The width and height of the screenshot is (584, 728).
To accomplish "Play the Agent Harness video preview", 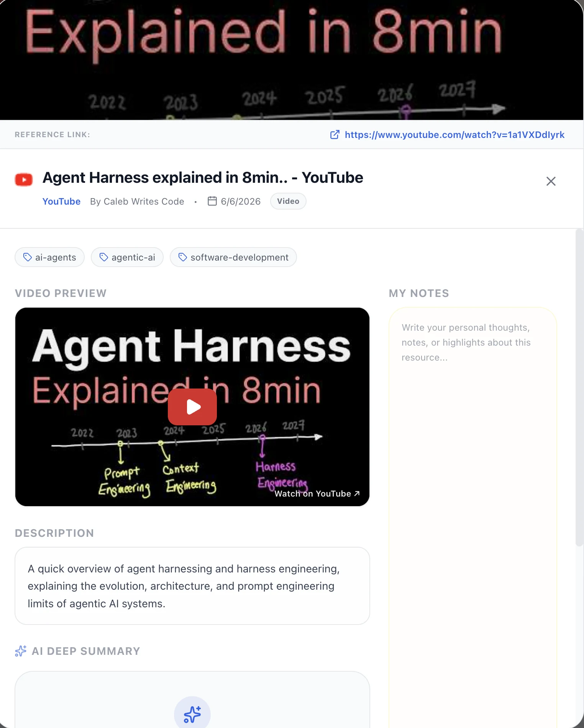I will coord(192,407).
